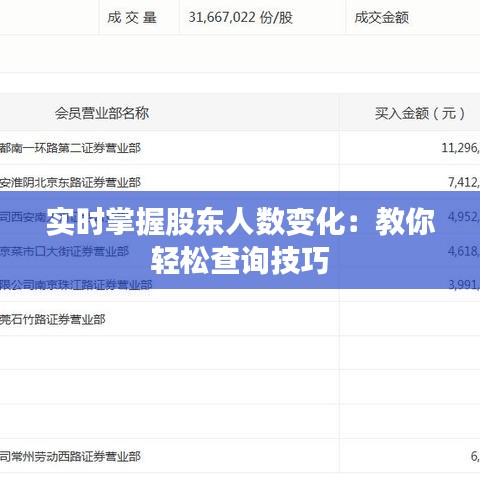Click the banner subtitle 轻松查询技巧
The width and height of the screenshot is (480, 480).
point(240,260)
